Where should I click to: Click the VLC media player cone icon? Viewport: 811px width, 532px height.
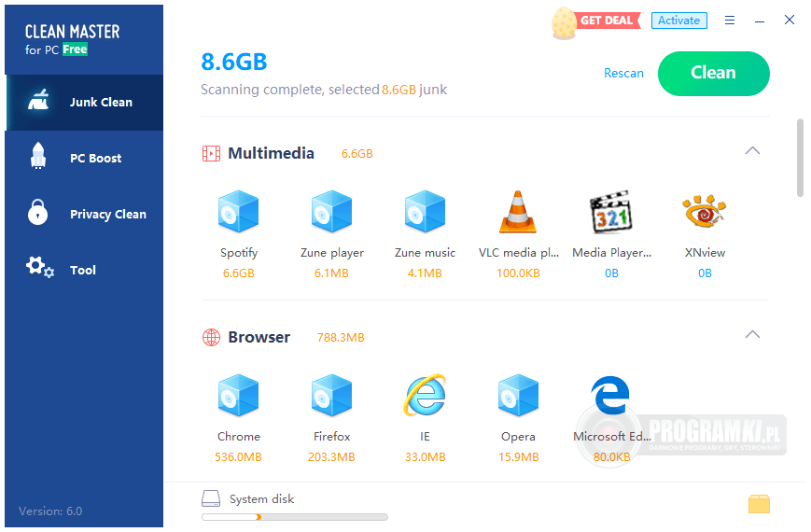tap(518, 212)
